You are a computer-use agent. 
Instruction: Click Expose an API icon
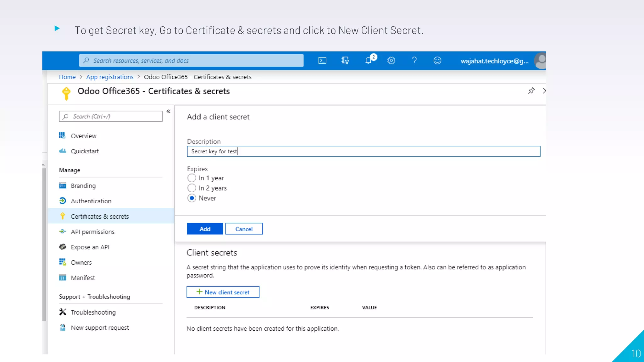(63, 247)
